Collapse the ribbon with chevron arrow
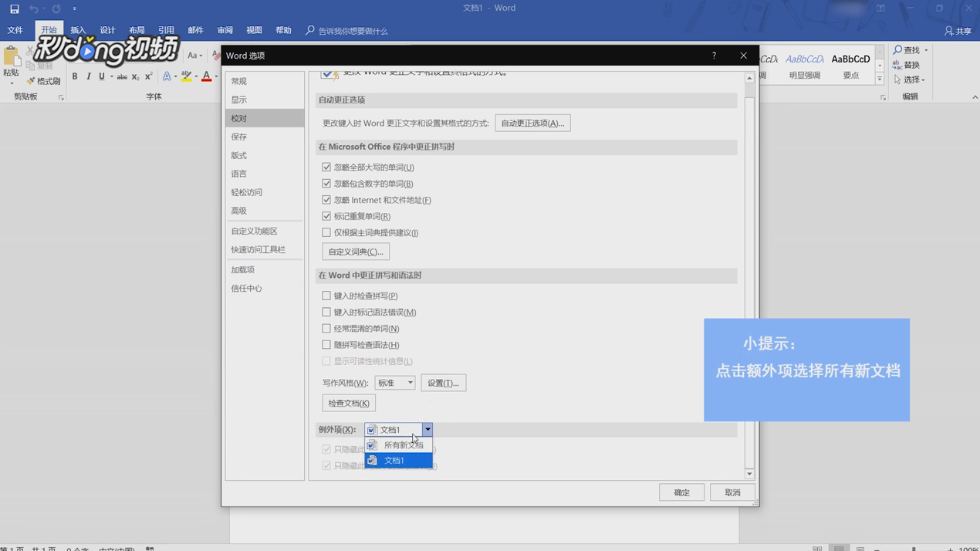Viewport: 980px width, 551px height. (975, 97)
